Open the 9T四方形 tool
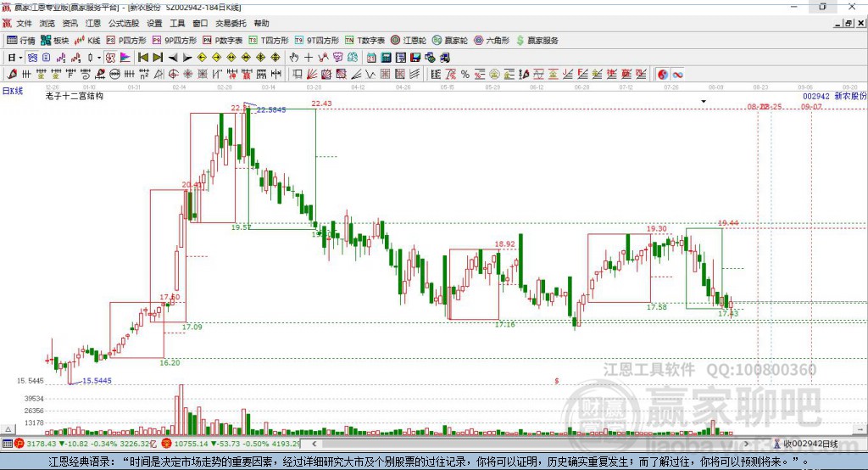The image size is (868, 470). point(317,41)
